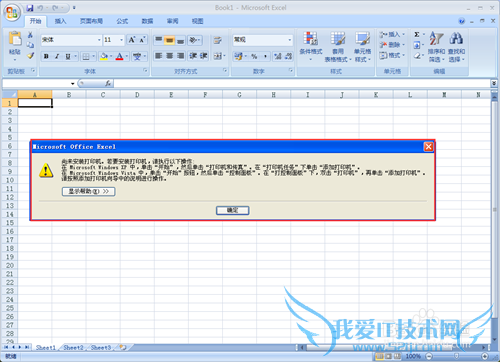This screenshot has width=500, height=362.
Task: Select column header C
Action: coord(103,95)
